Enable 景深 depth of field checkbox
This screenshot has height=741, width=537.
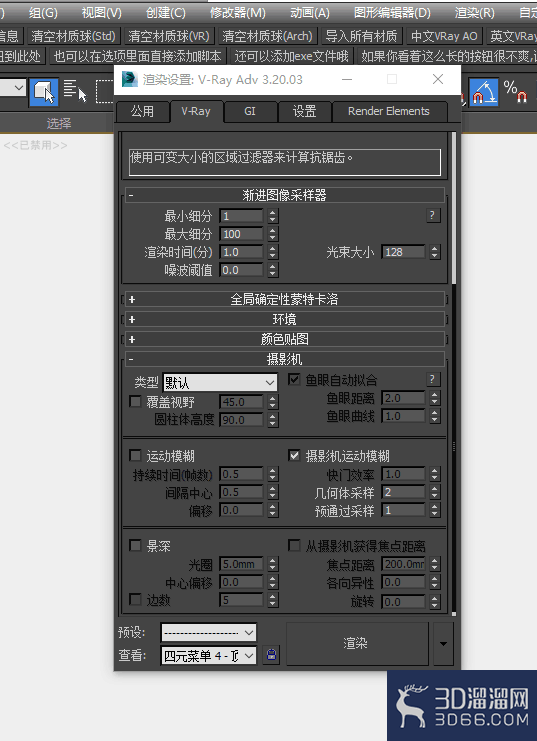click(x=135, y=546)
